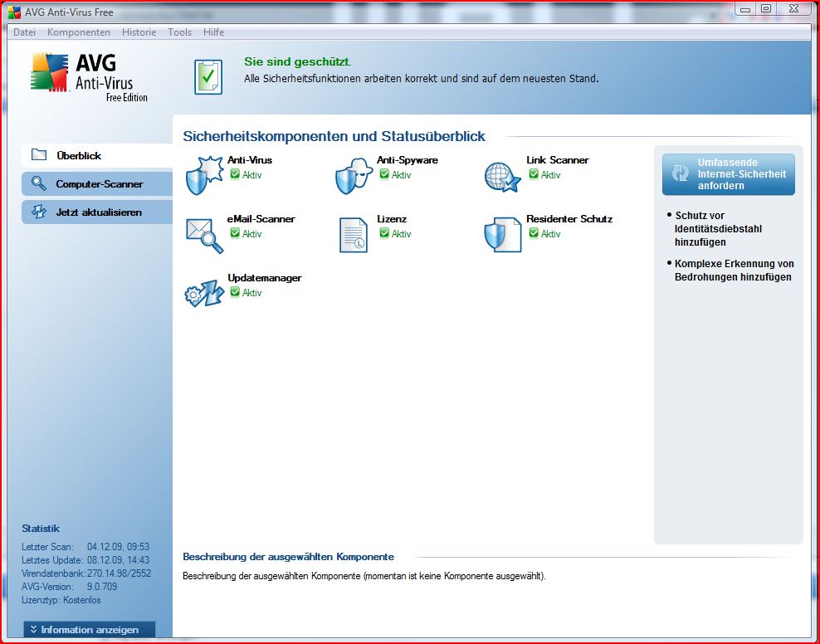Click the Statistik heading
The image size is (820, 644).
pos(41,529)
